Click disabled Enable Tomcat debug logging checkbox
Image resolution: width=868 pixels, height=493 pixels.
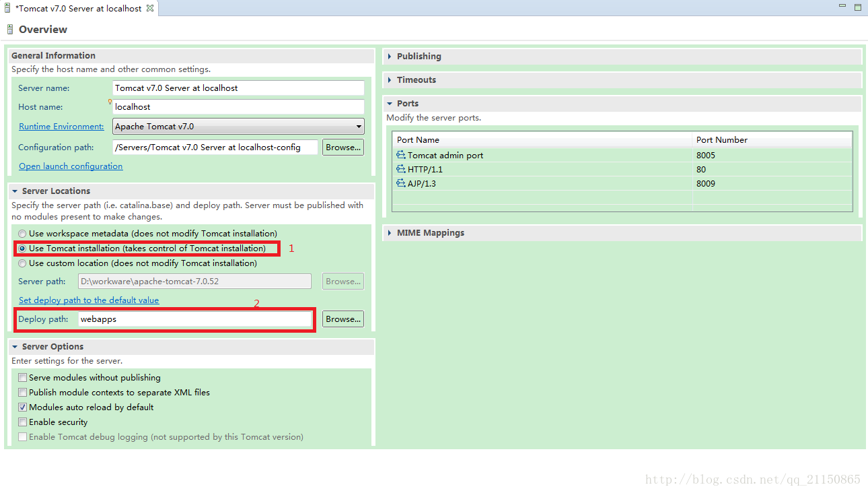pyautogui.click(x=23, y=437)
